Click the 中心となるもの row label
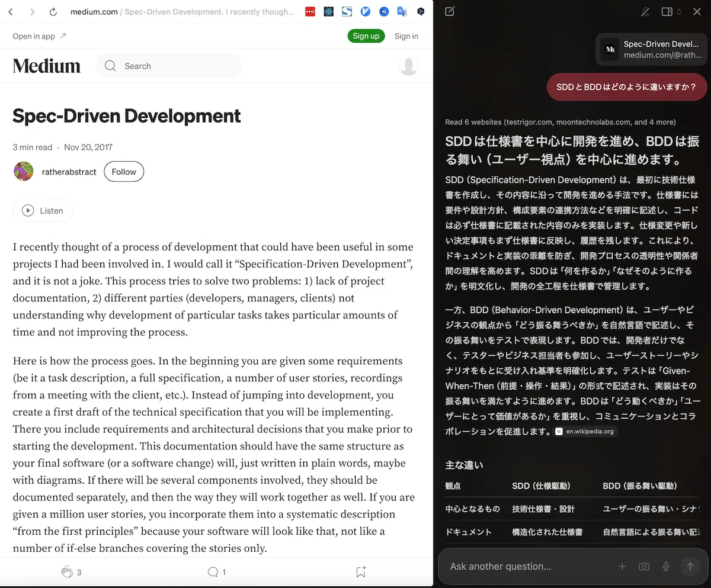Viewport: 711px width, 588px height. tap(472, 509)
